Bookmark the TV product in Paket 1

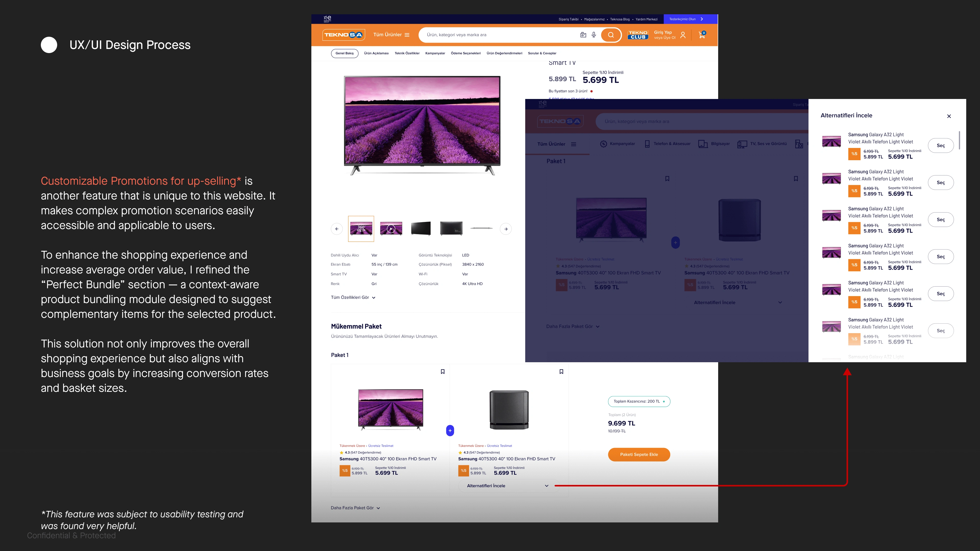click(x=443, y=371)
